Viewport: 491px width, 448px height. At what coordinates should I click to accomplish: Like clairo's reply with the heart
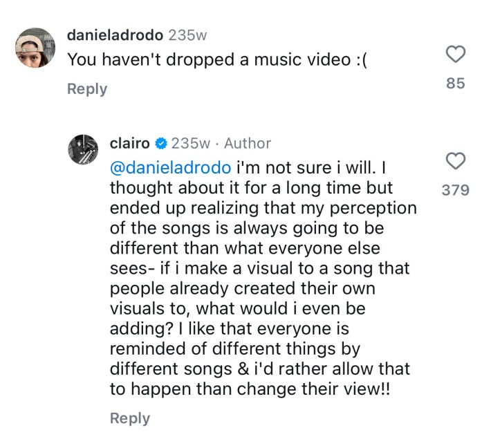[455, 162]
